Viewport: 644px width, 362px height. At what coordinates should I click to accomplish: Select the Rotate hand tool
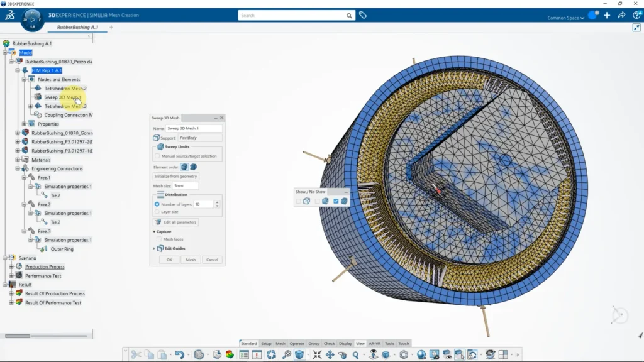pos(343,354)
